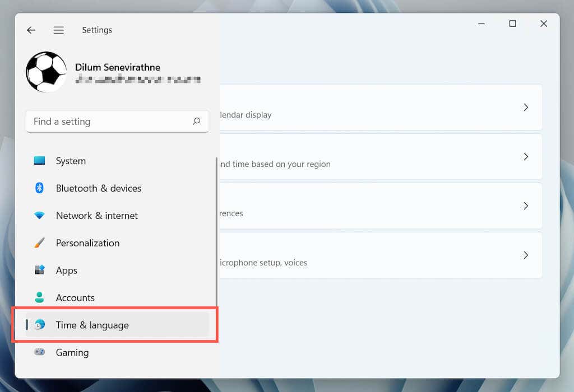Click the Bluetooth icon
Image resolution: width=574 pixels, height=392 pixels.
click(39, 188)
